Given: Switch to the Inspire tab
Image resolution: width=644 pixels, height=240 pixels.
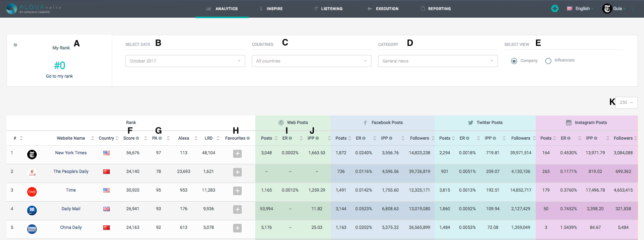Looking at the screenshot, I should pyautogui.click(x=271, y=9).
